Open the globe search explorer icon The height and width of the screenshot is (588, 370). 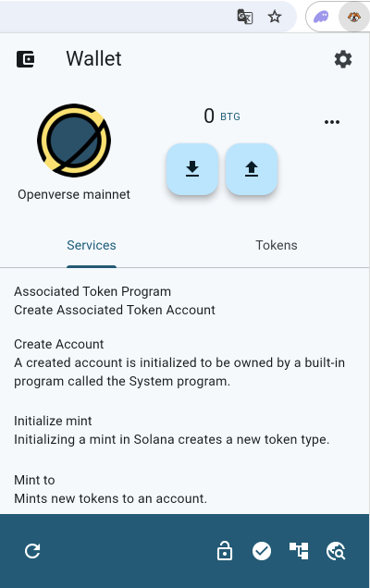pyautogui.click(x=336, y=551)
